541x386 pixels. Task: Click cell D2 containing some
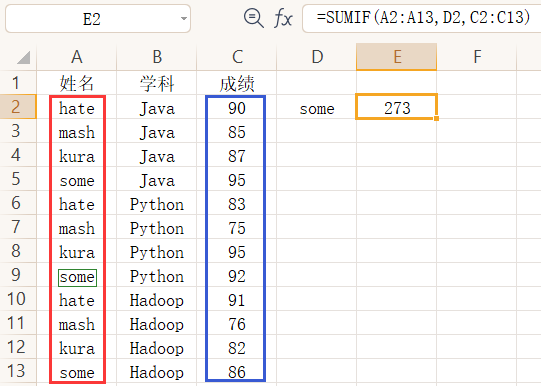coord(317,108)
